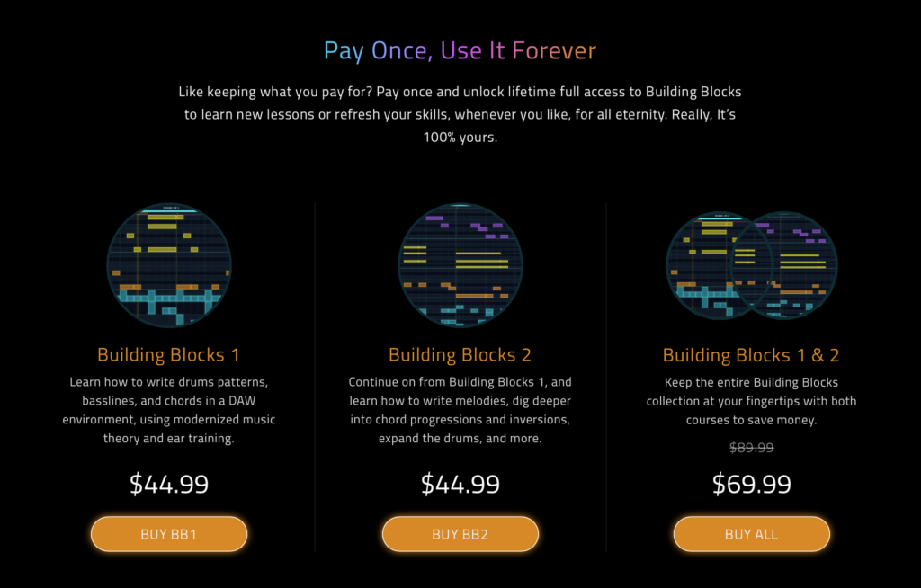The height and width of the screenshot is (588, 921).
Task: Click the Building Blocks 2 $44.99 price
Action: (x=460, y=484)
